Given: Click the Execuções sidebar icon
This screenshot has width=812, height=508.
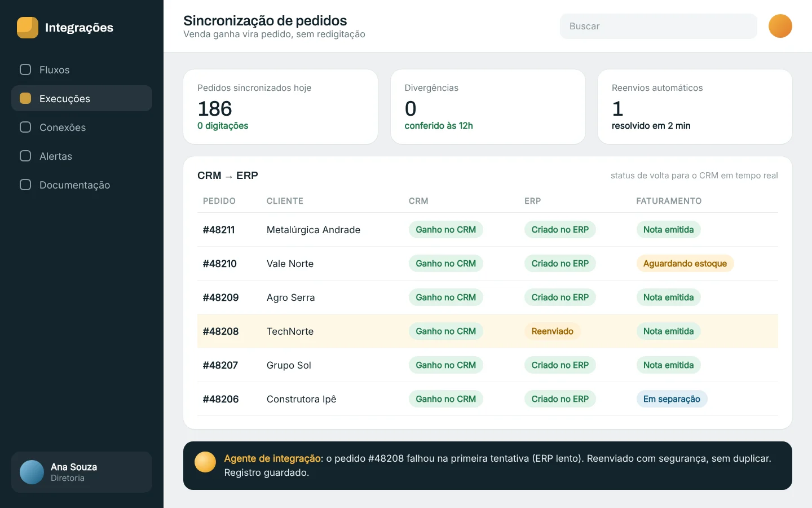Looking at the screenshot, I should pyautogui.click(x=25, y=98).
